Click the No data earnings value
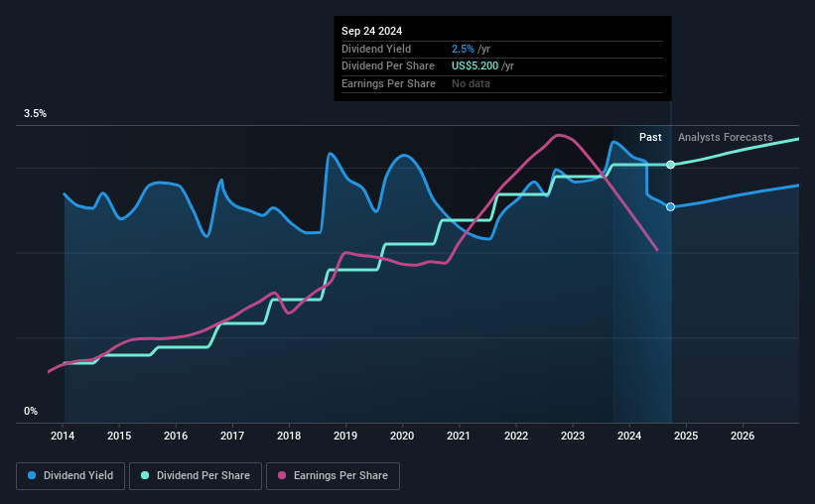This screenshot has height=504, width=815. (471, 83)
